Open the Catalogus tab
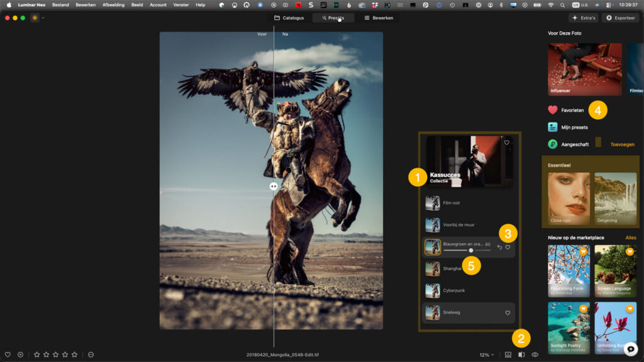This screenshot has height=362, width=644. [289, 18]
